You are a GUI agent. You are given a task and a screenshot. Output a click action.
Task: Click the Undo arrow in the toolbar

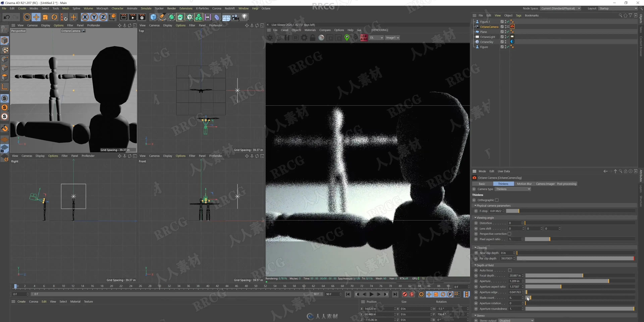coord(7,17)
